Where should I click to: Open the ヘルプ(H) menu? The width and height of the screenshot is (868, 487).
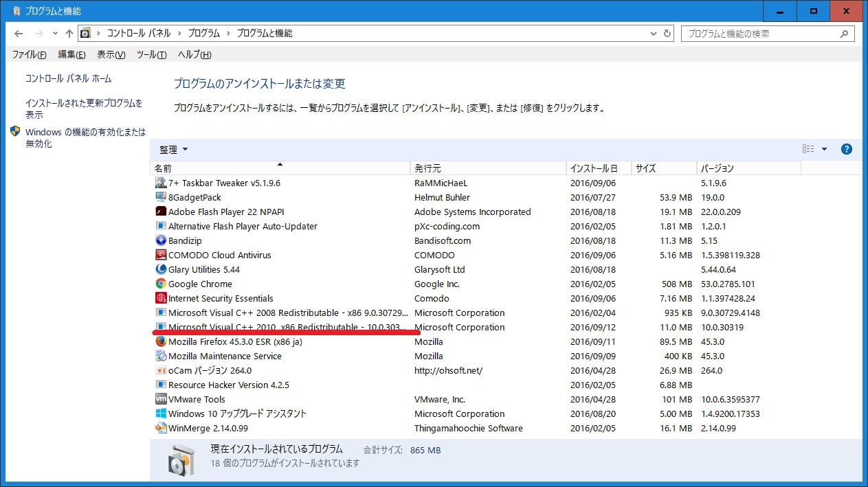194,55
